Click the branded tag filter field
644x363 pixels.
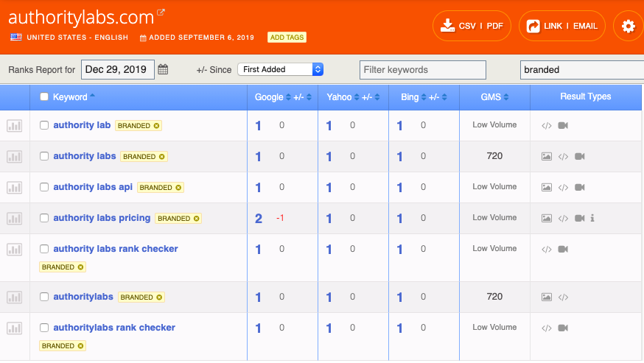pyautogui.click(x=582, y=70)
